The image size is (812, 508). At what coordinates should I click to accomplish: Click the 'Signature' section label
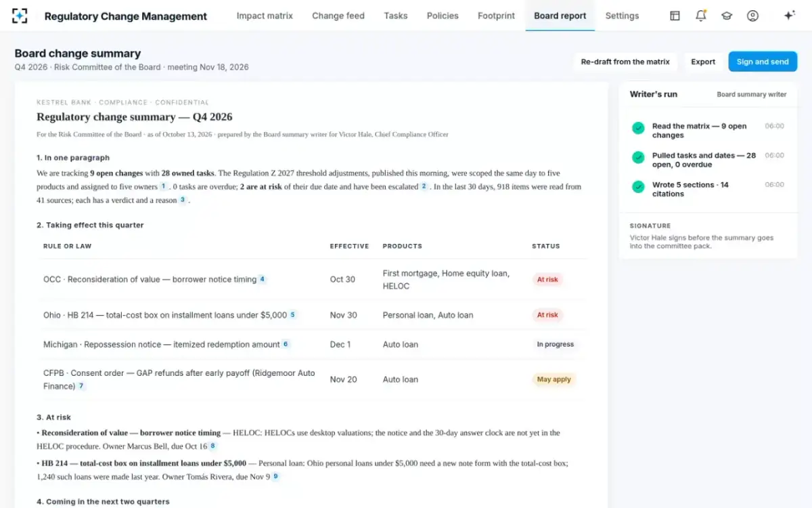[650, 226]
